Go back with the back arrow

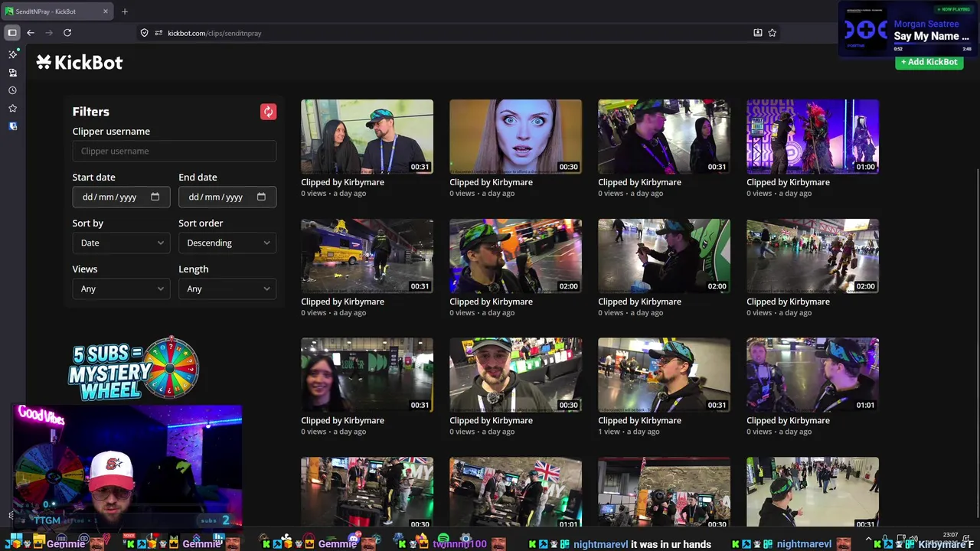(x=31, y=33)
